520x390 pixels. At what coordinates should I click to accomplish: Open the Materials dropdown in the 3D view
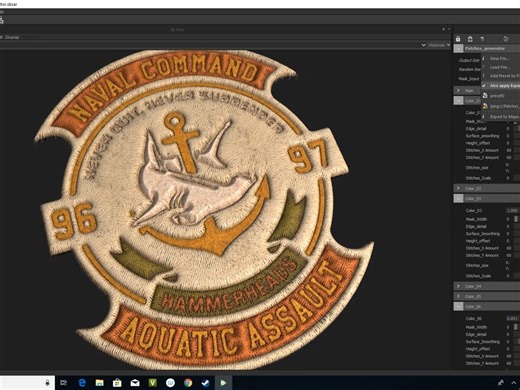pyautogui.click(x=439, y=45)
